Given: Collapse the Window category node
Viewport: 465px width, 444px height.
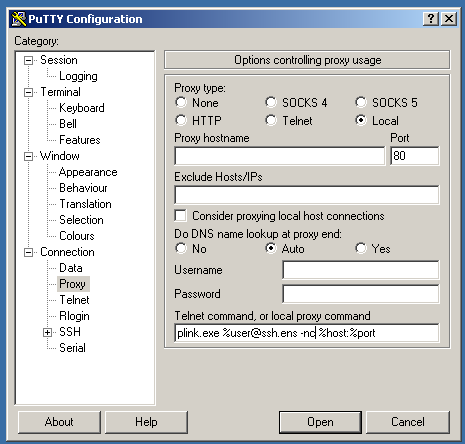Looking at the screenshot, I should [x=29, y=156].
